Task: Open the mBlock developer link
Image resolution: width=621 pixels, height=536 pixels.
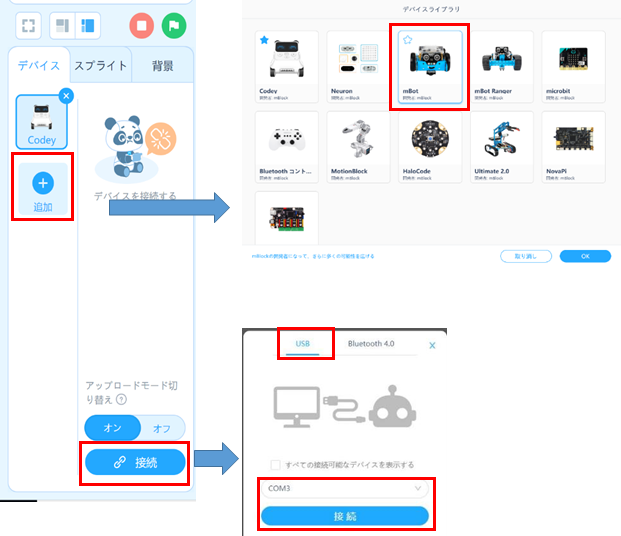Action: [313, 256]
